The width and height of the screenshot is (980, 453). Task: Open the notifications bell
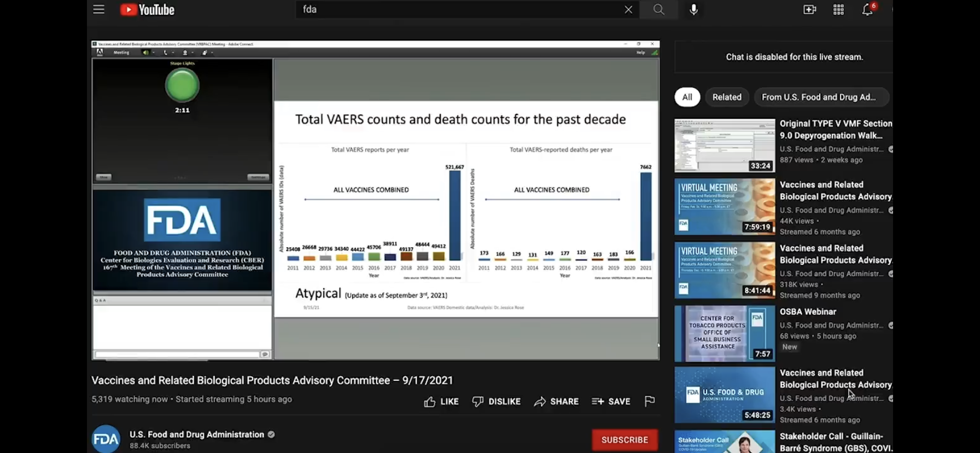point(867,9)
